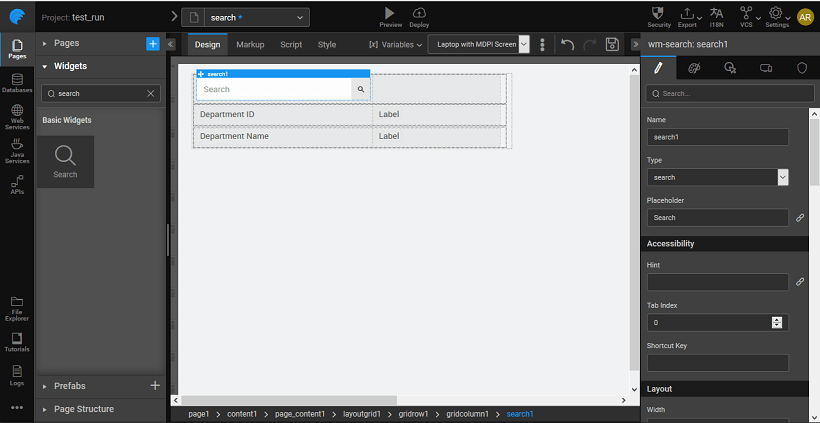Open the Styles palette tab in properties
This screenshot has height=423, width=820.
pyautogui.click(x=694, y=68)
